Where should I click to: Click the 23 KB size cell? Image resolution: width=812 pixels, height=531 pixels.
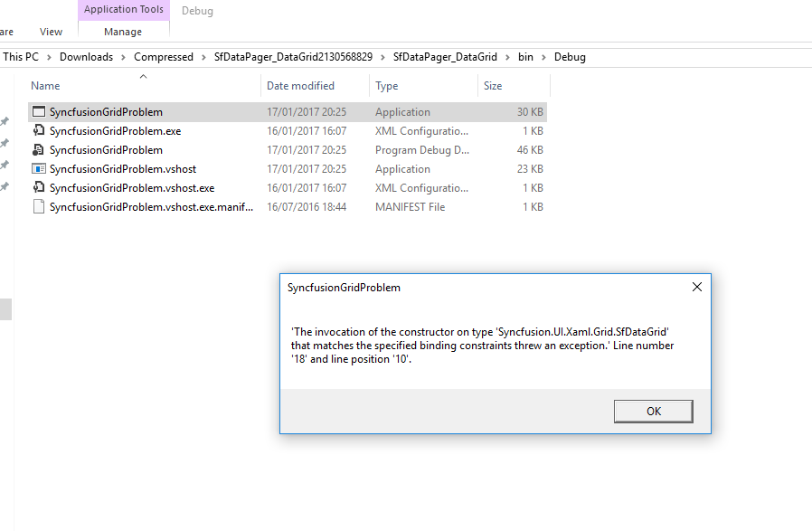(x=530, y=169)
